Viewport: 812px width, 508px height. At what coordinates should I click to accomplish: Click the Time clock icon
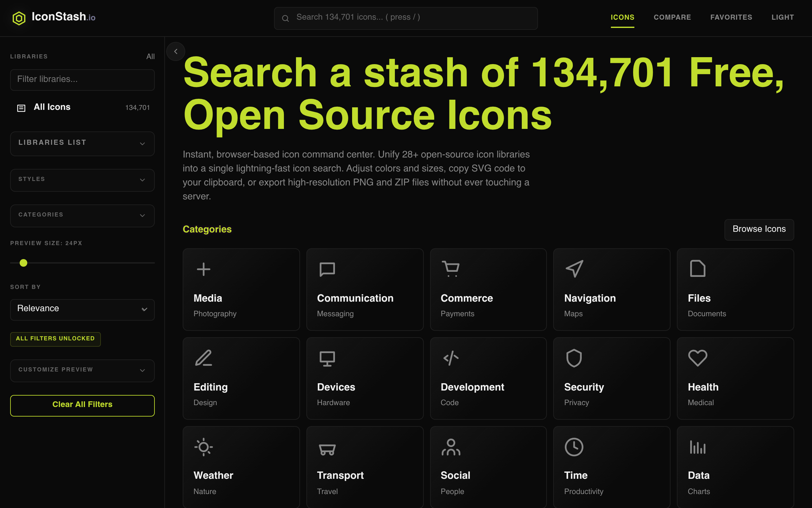pyautogui.click(x=574, y=447)
